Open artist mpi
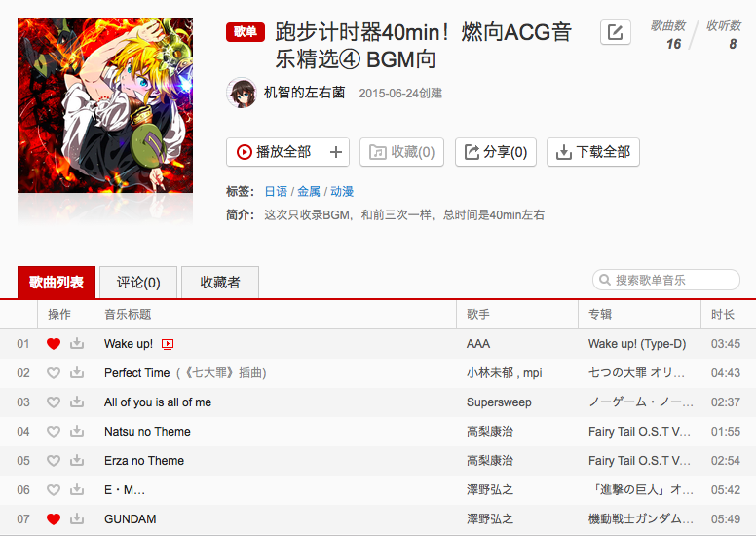Viewport: 756px width, 536px height. tap(533, 373)
